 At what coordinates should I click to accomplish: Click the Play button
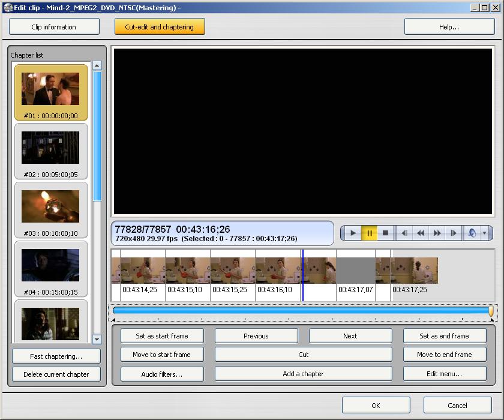click(353, 233)
